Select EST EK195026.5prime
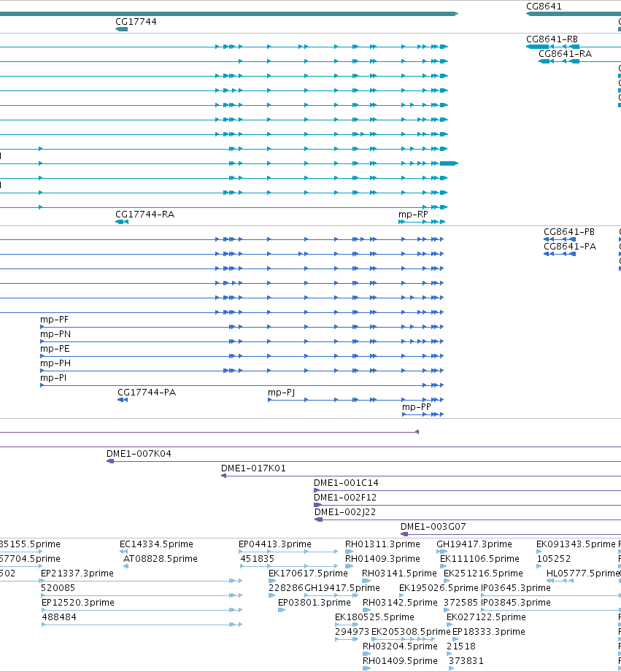 click(439, 588)
